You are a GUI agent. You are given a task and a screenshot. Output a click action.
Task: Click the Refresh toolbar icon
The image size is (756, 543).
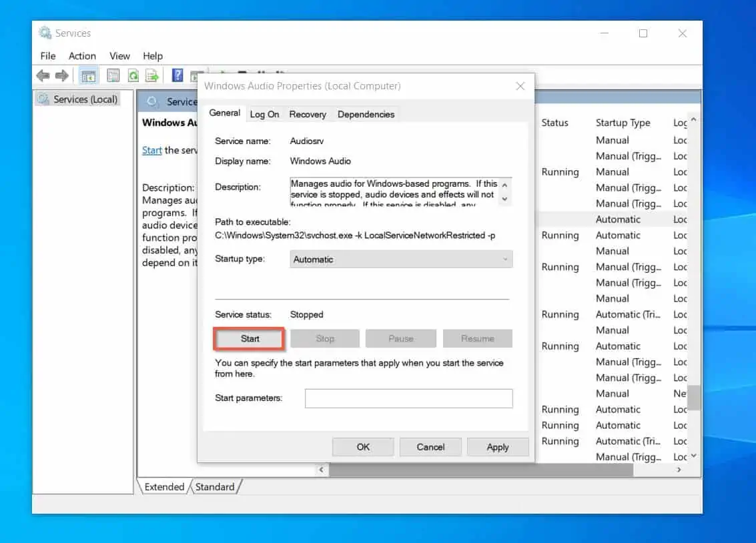click(x=133, y=75)
